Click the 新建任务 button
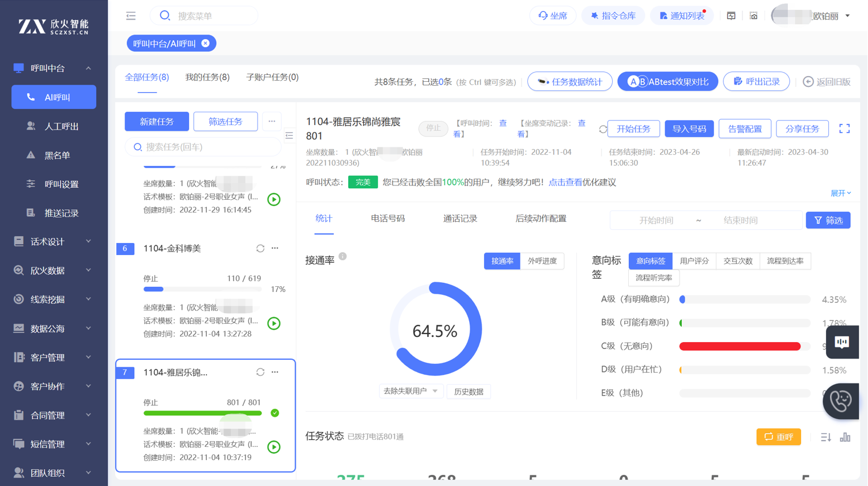Screen dimensions: 868x486 157,121
